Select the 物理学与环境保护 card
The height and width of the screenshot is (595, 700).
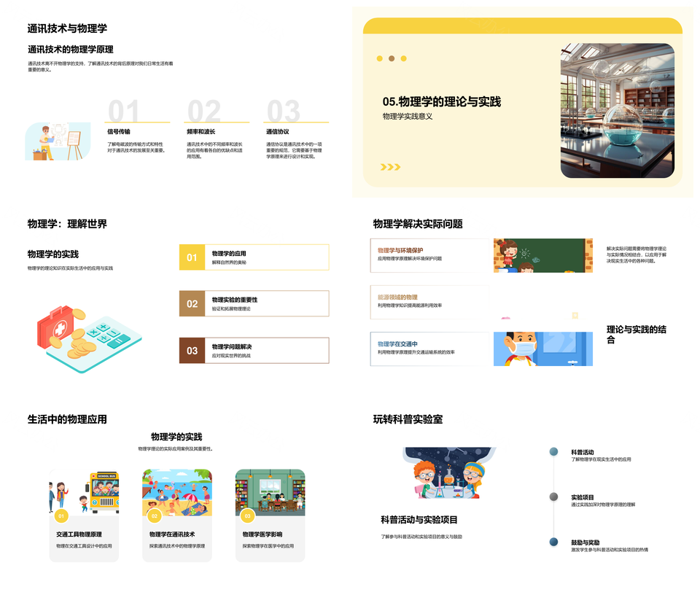click(x=431, y=254)
